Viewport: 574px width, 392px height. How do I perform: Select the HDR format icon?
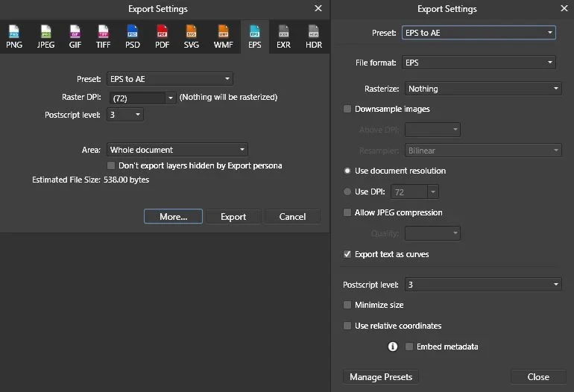pos(314,37)
